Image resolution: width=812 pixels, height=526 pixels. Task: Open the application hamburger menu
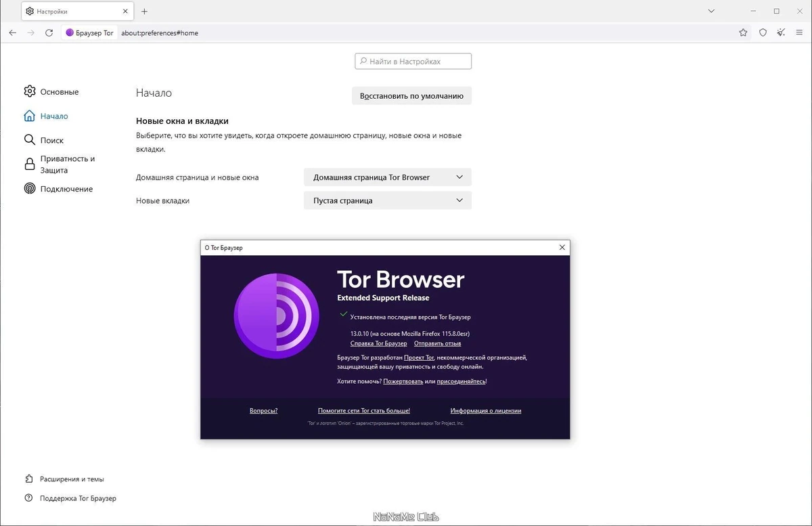pos(800,32)
